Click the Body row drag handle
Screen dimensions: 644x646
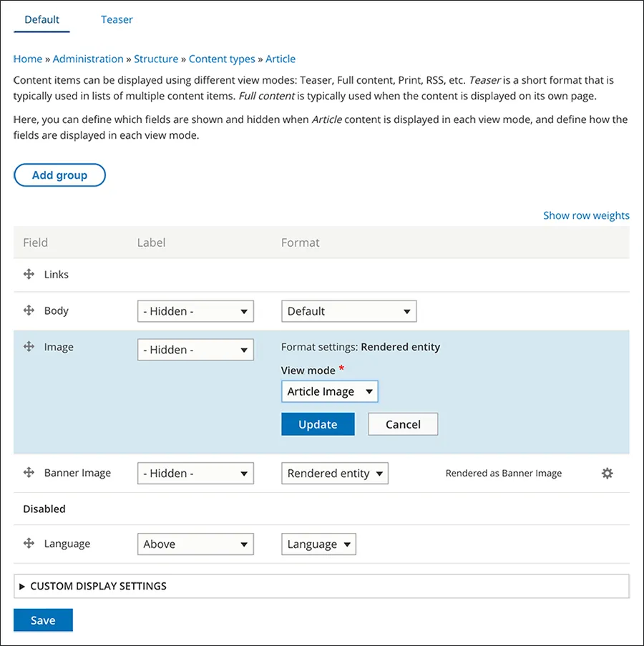29,310
